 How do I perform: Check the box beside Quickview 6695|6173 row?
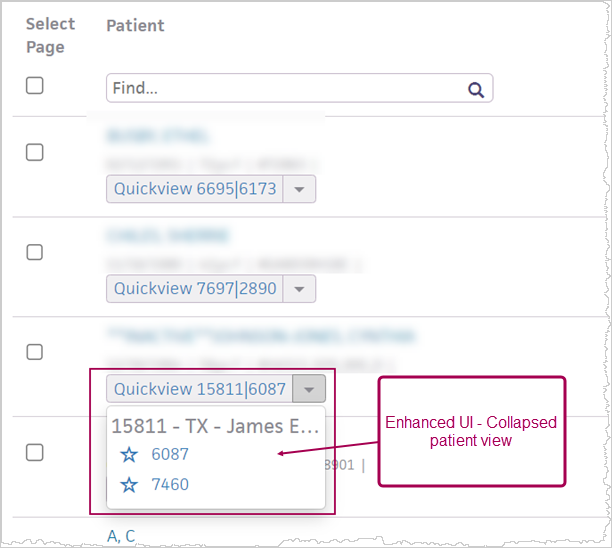(x=35, y=152)
